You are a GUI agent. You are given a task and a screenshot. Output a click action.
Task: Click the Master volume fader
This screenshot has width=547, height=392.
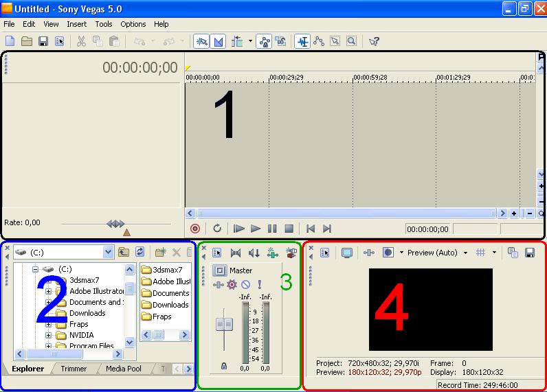(x=224, y=325)
